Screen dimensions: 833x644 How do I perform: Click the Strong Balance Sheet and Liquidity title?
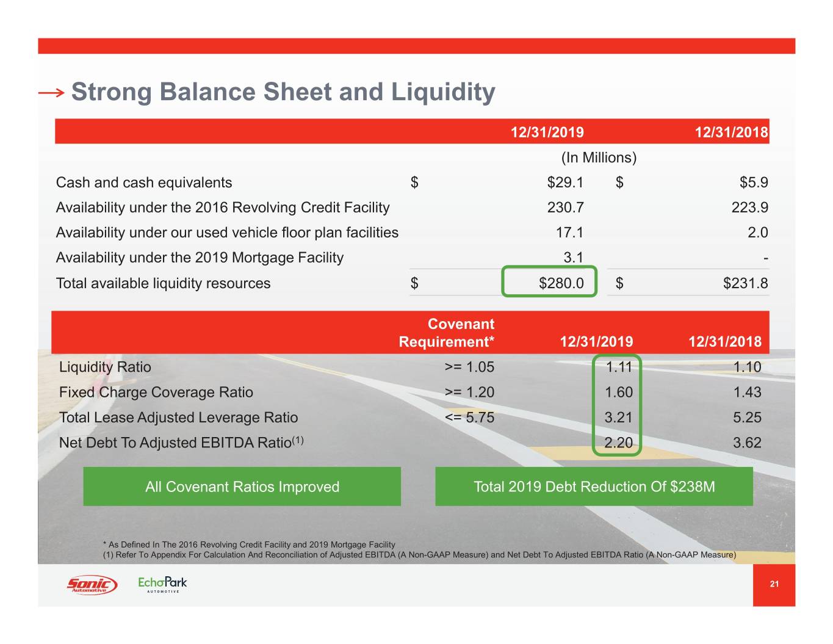[x=283, y=92]
